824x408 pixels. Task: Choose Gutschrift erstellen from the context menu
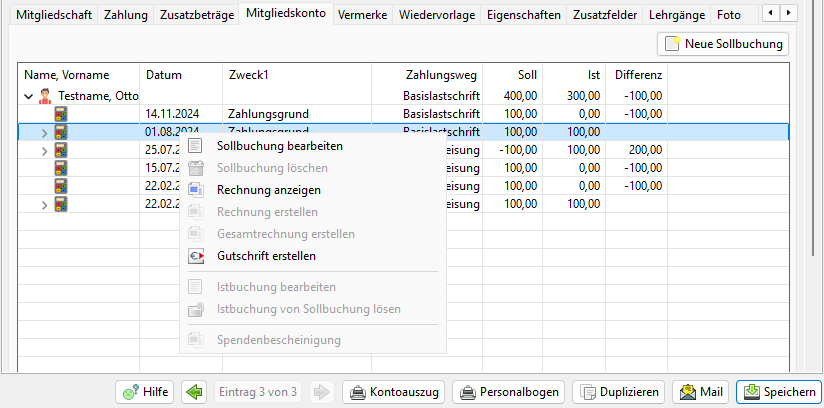(263, 256)
